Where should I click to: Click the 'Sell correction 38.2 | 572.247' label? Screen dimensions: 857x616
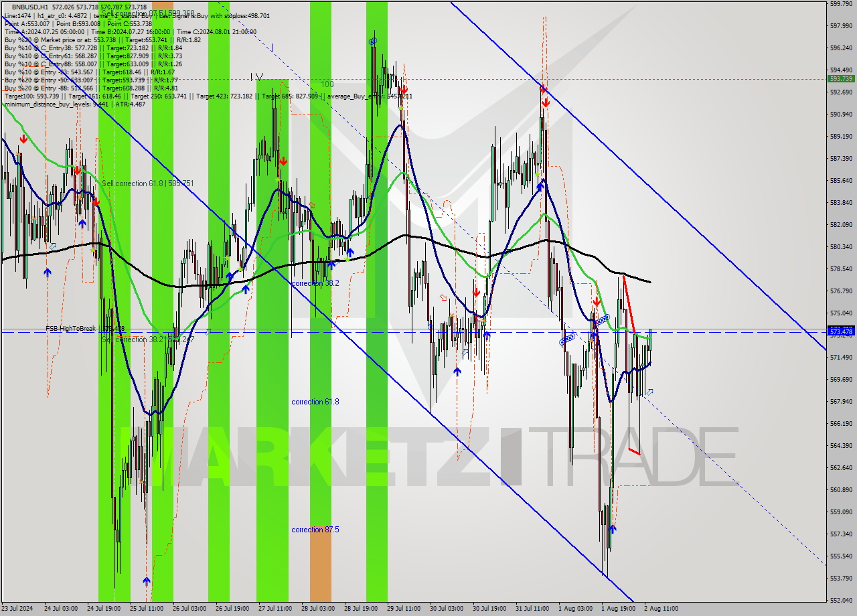coord(148,339)
